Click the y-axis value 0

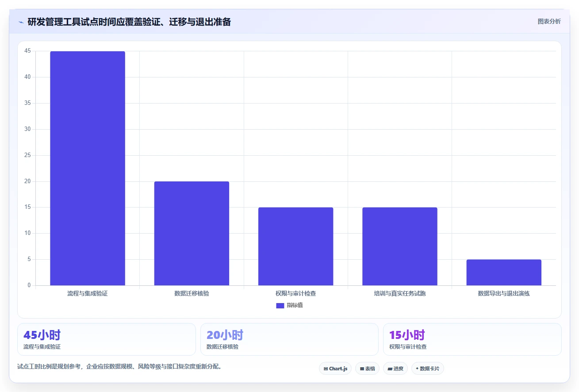pos(29,285)
